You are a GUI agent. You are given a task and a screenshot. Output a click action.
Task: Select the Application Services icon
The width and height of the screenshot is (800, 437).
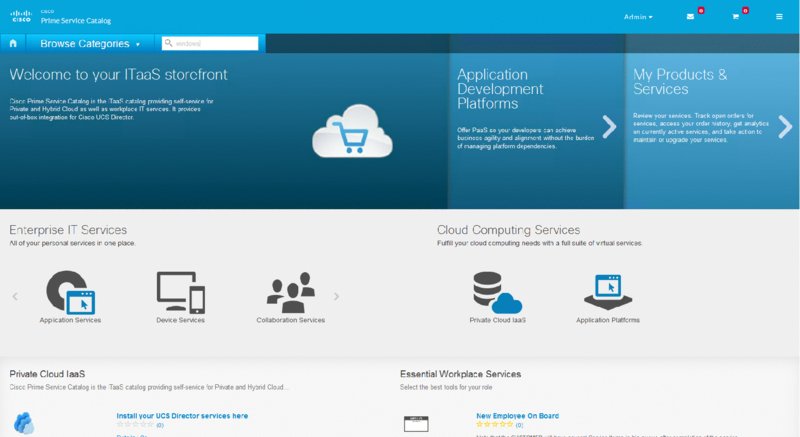[x=70, y=292]
